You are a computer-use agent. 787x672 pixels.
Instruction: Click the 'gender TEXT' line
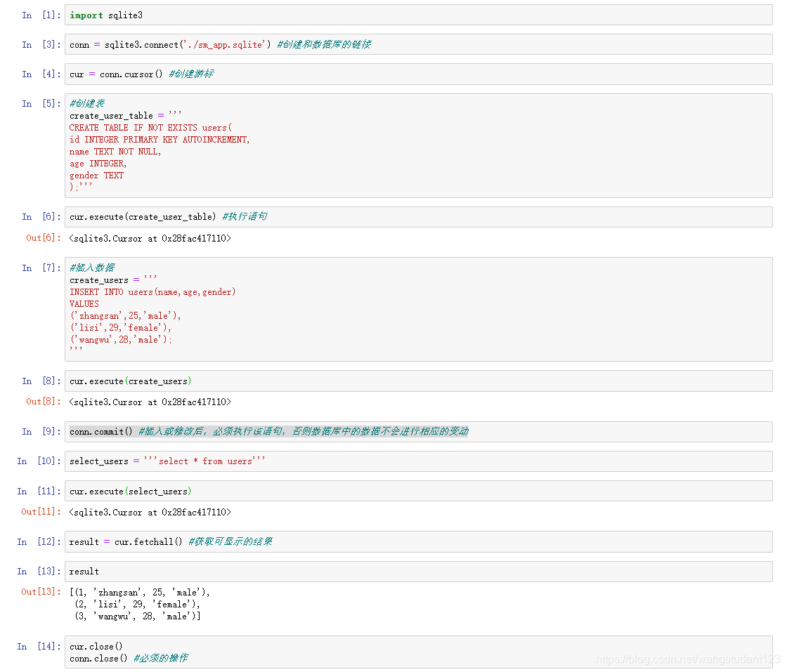click(x=96, y=176)
